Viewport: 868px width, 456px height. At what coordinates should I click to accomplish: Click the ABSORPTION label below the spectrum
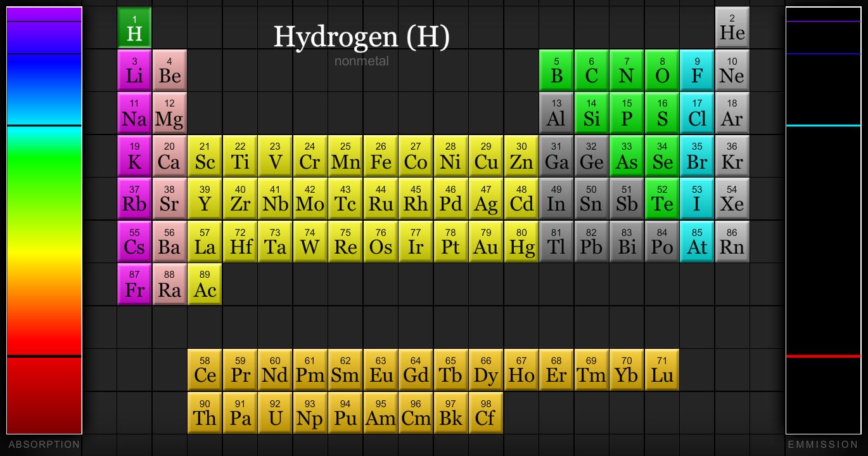[x=44, y=445]
